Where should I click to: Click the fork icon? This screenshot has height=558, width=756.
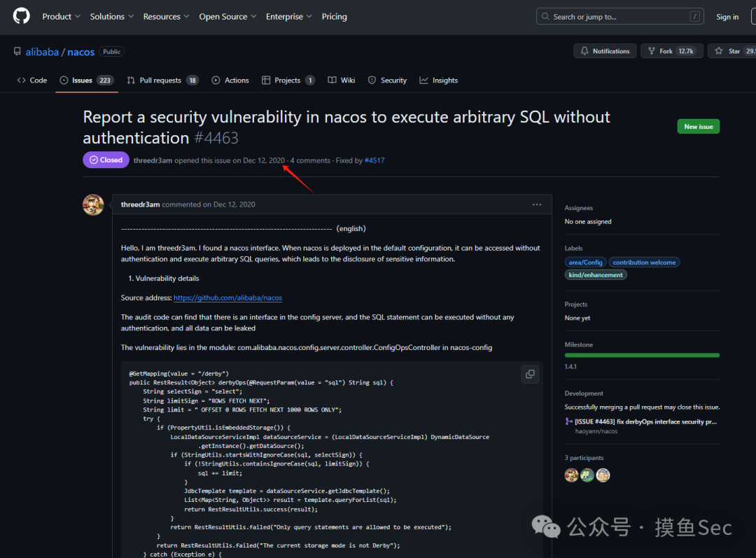(652, 51)
